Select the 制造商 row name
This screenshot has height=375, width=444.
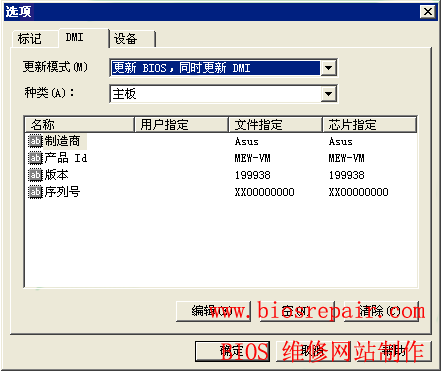click(x=62, y=141)
